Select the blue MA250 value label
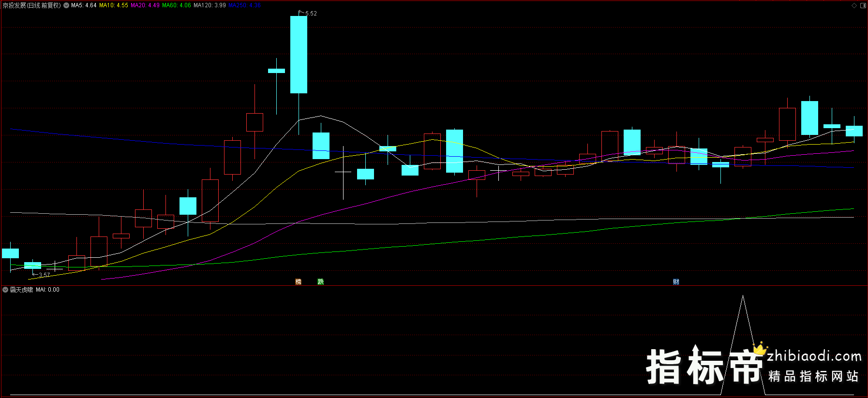Screen dimensions: 868x398 tap(244, 6)
